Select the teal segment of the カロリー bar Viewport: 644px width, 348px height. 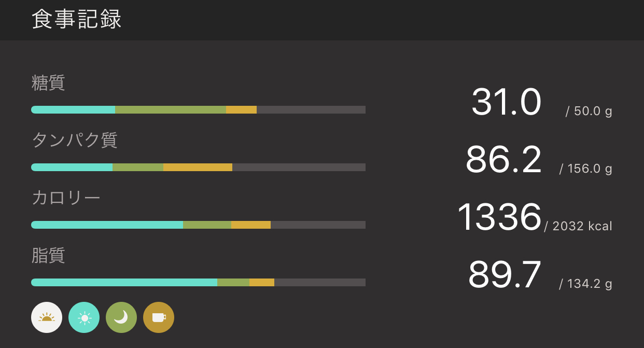107,225
